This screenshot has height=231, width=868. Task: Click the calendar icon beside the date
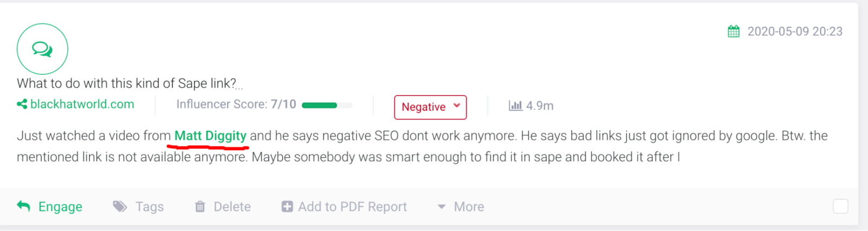[733, 31]
